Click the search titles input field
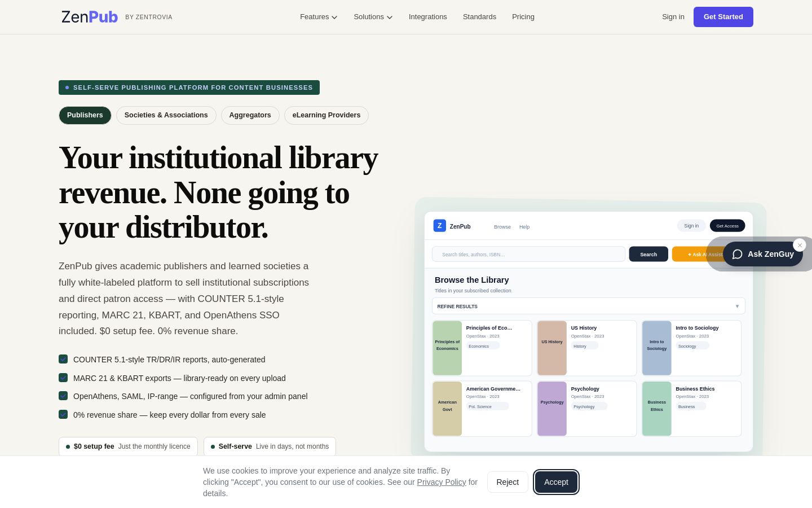812x508 pixels. point(529,254)
